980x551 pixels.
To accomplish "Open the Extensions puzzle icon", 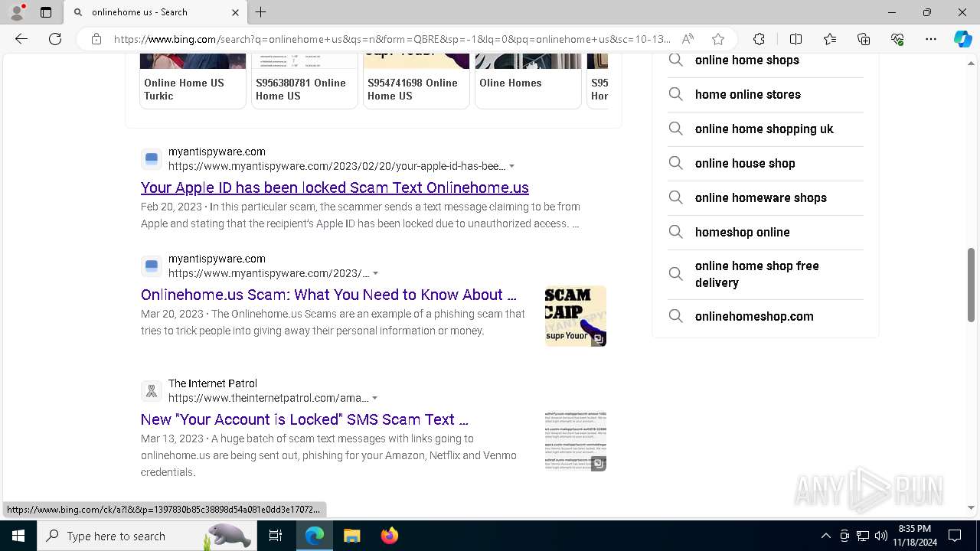I will pos(759,39).
